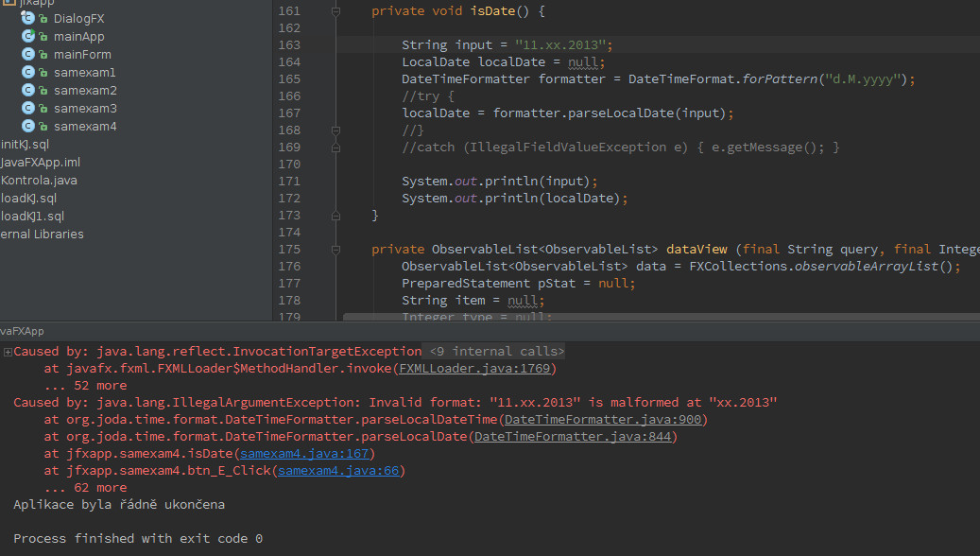Image resolution: width=980 pixels, height=556 pixels.
Task: Click the samexam3 class icon
Action: 28,108
